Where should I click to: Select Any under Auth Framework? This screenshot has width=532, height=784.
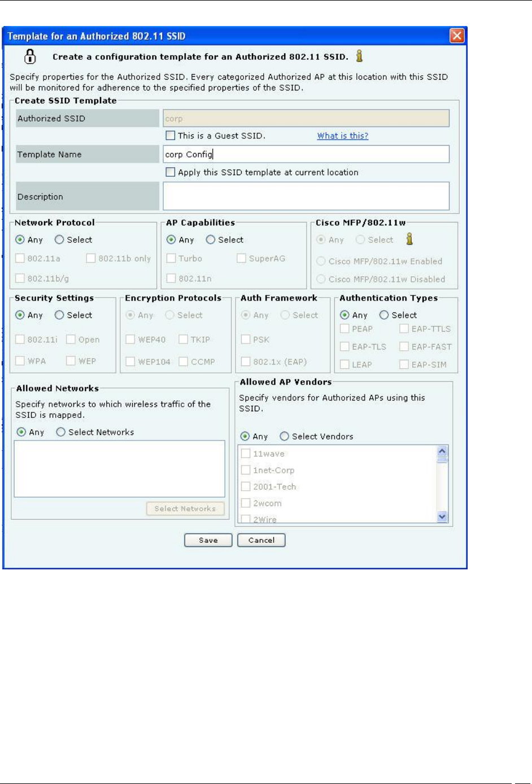246,315
